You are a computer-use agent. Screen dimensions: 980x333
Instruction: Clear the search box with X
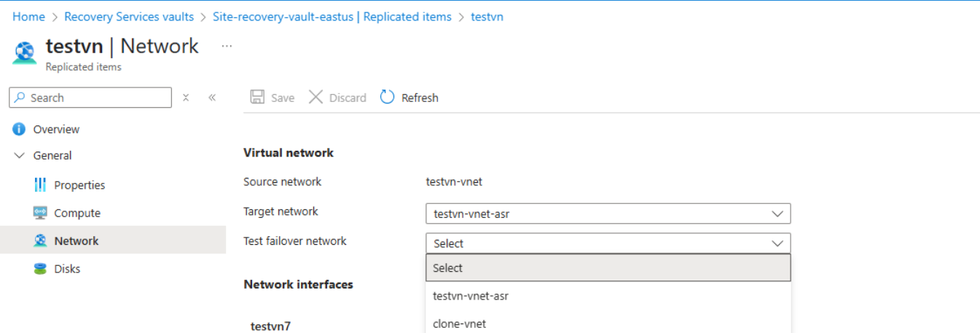[x=186, y=98]
